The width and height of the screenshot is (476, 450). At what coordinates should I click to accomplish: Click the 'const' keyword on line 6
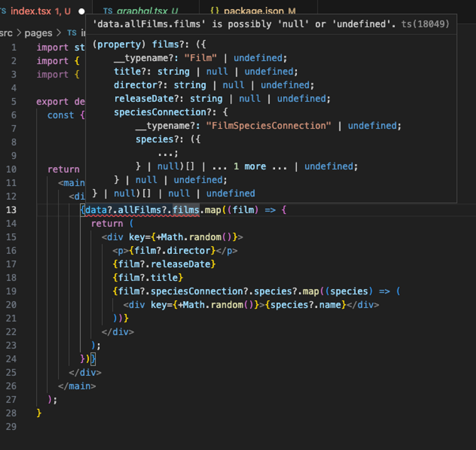[x=60, y=115]
